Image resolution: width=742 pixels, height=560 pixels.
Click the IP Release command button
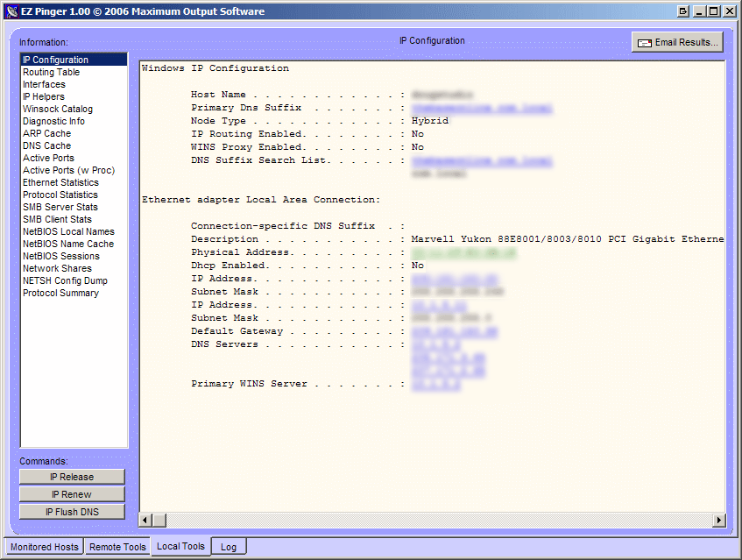(x=72, y=477)
